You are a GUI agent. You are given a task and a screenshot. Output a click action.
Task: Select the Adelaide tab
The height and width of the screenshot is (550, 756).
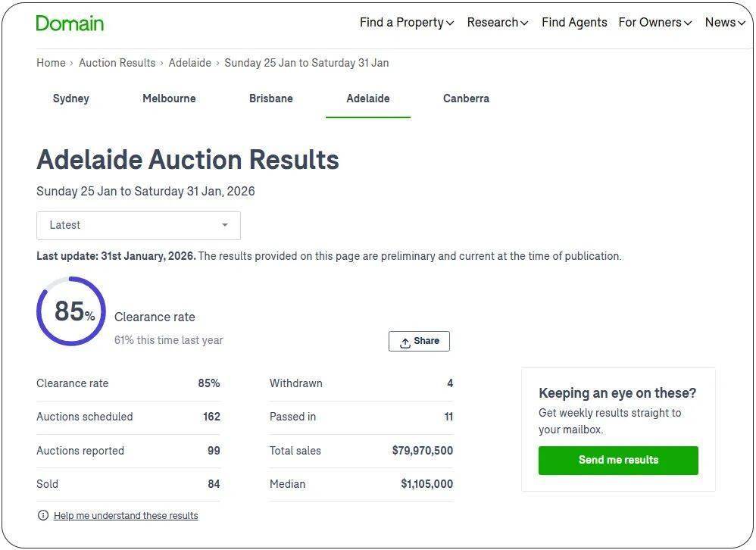[x=368, y=98]
